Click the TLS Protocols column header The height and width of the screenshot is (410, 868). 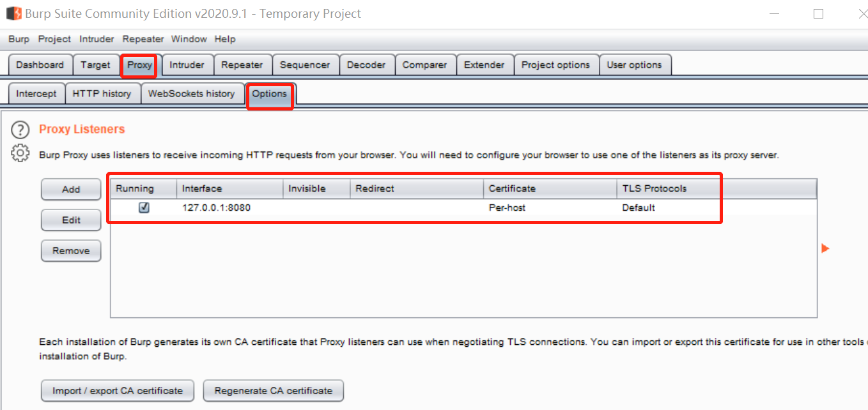point(717,188)
